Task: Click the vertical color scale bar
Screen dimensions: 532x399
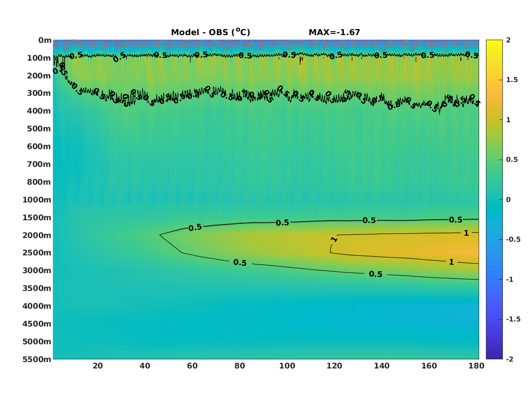Action: click(x=494, y=200)
